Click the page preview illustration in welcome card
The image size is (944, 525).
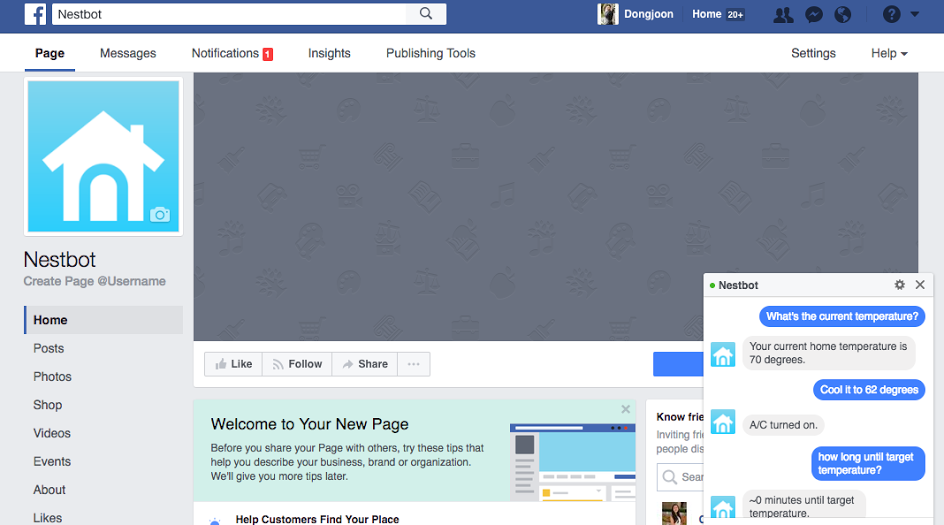pyautogui.click(x=573, y=462)
